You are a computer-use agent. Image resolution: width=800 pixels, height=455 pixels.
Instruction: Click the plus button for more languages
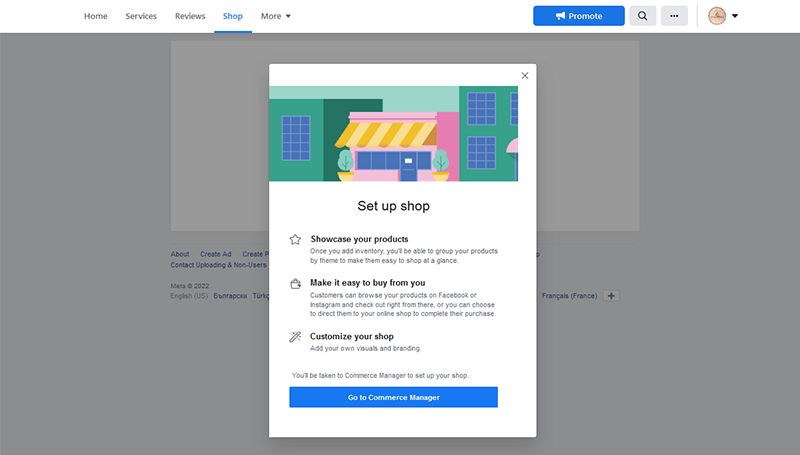pos(611,296)
